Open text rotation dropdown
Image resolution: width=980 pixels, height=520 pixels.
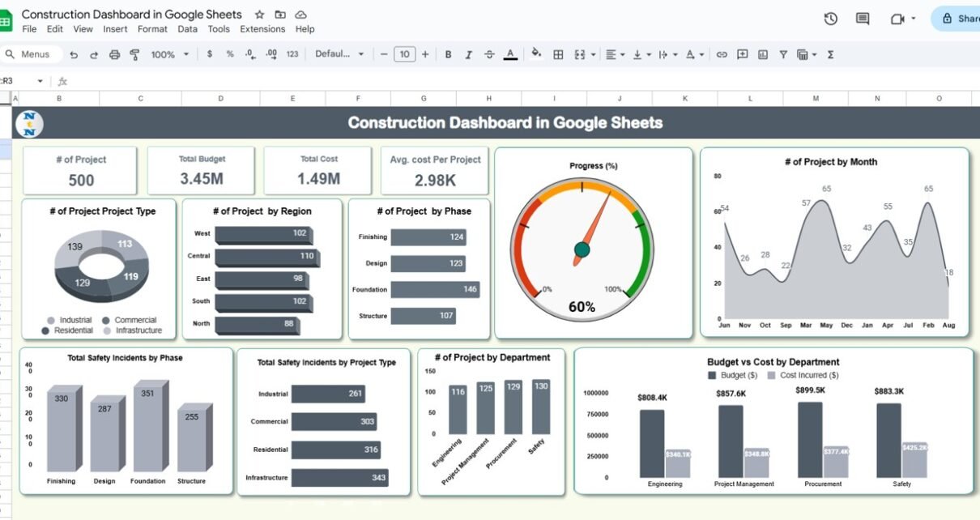click(x=695, y=54)
